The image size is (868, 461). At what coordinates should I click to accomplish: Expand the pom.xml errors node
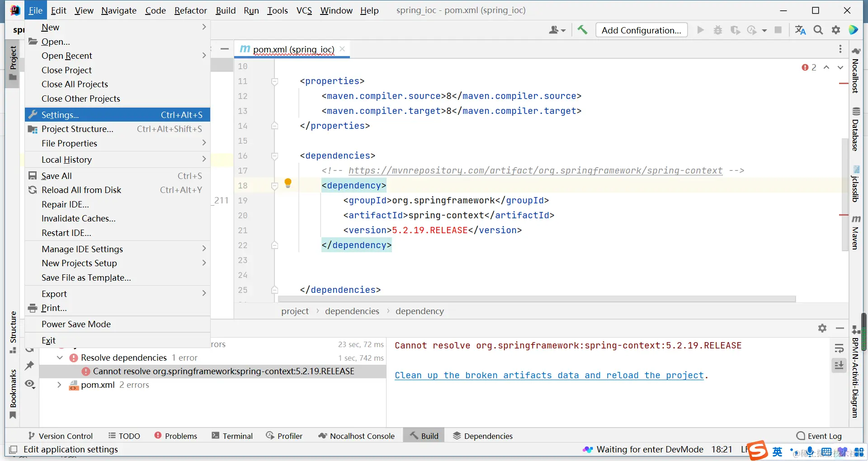coord(60,385)
